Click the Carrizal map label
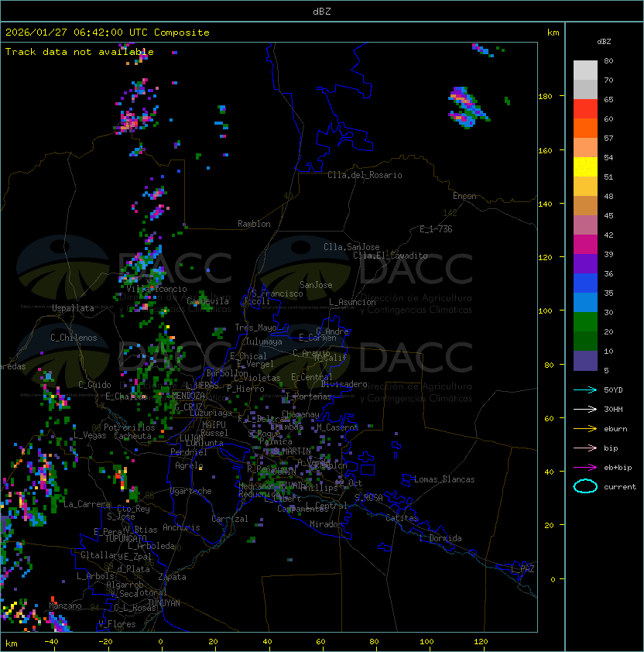The width and height of the screenshot is (644, 652). 229,519
